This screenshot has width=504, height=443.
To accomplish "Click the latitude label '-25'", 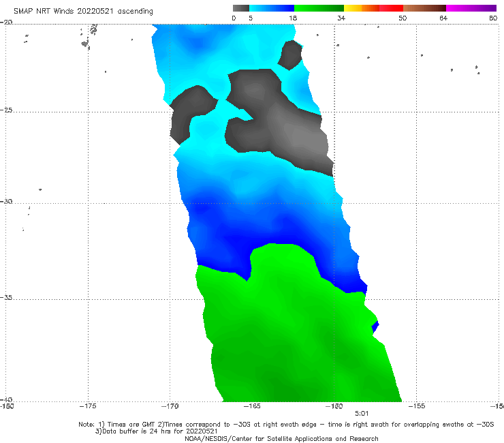I will (6, 110).
